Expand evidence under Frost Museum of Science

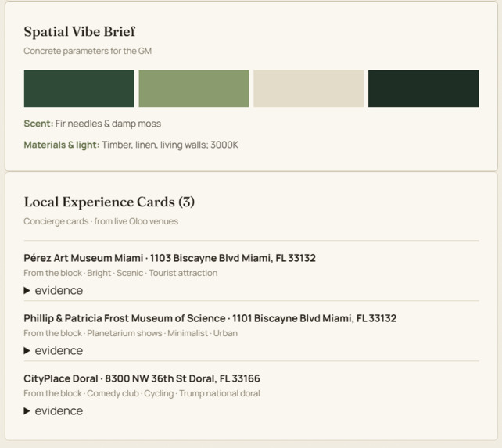[53, 350]
